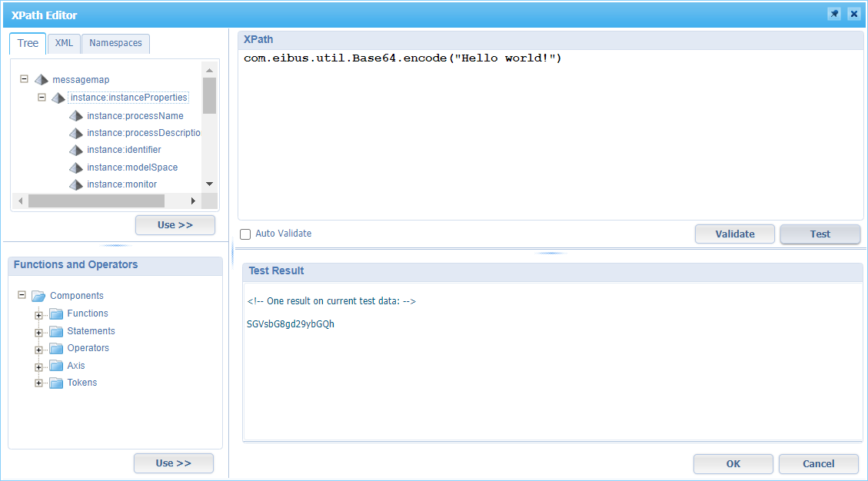Expand the Axis folder

(38, 365)
